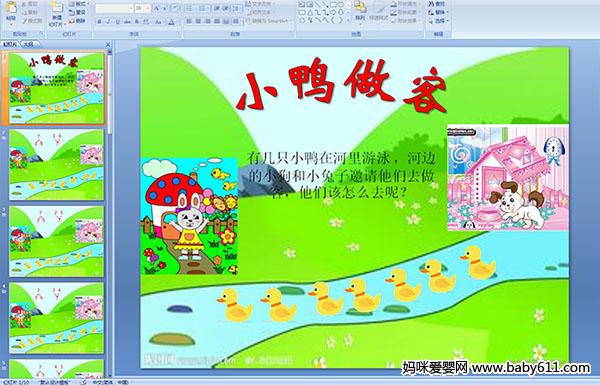Select the oval shape in the shapes gallery
The height and width of the screenshot is (385, 600).
[340, 5]
